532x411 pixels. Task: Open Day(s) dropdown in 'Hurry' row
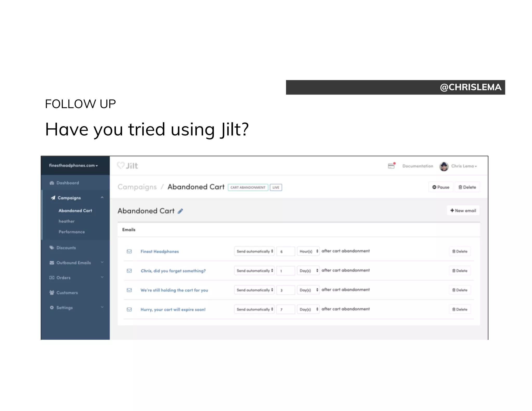tap(308, 309)
